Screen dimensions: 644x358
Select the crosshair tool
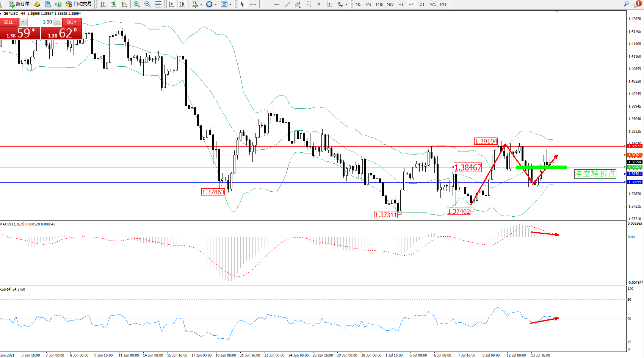point(253,4)
